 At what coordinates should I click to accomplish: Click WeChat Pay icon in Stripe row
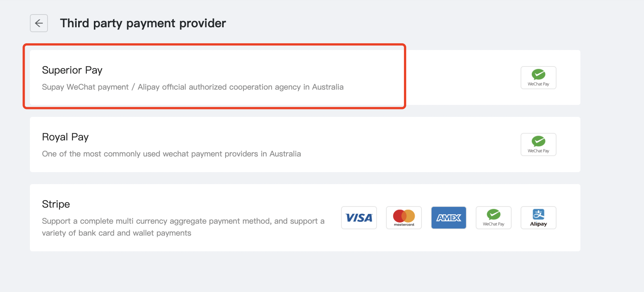coord(494,218)
